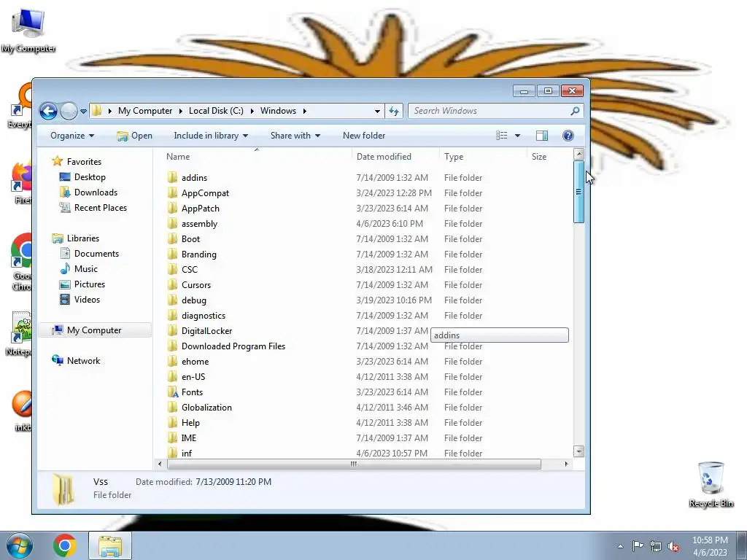Click the Forward navigation arrow button
This screenshot has height=560, width=747.
(69, 111)
